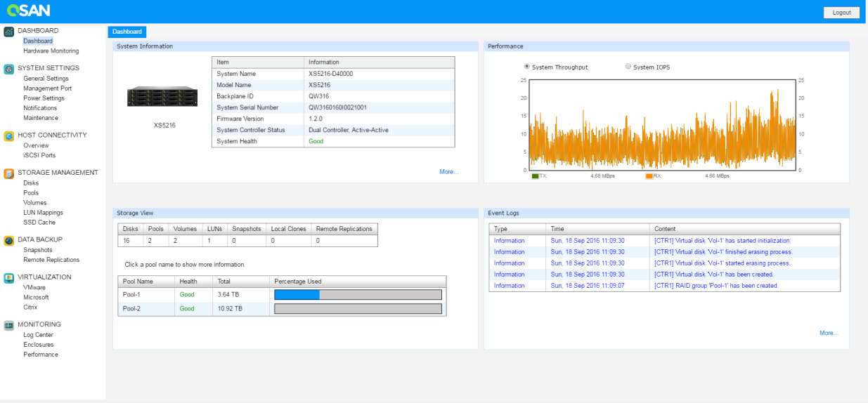The width and height of the screenshot is (868, 403).
Task: Click the DATA BACKUP section icon
Action: (x=9, y=240)
